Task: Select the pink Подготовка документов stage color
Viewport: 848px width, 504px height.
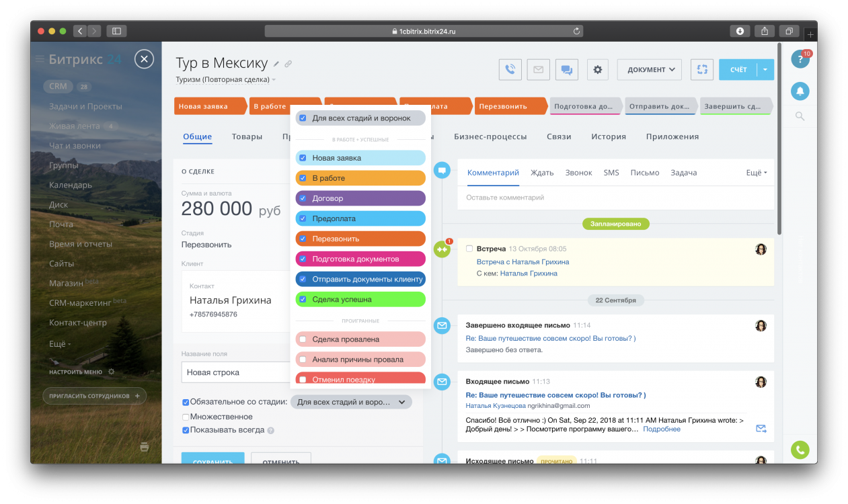Action: (x=360, y=259)
